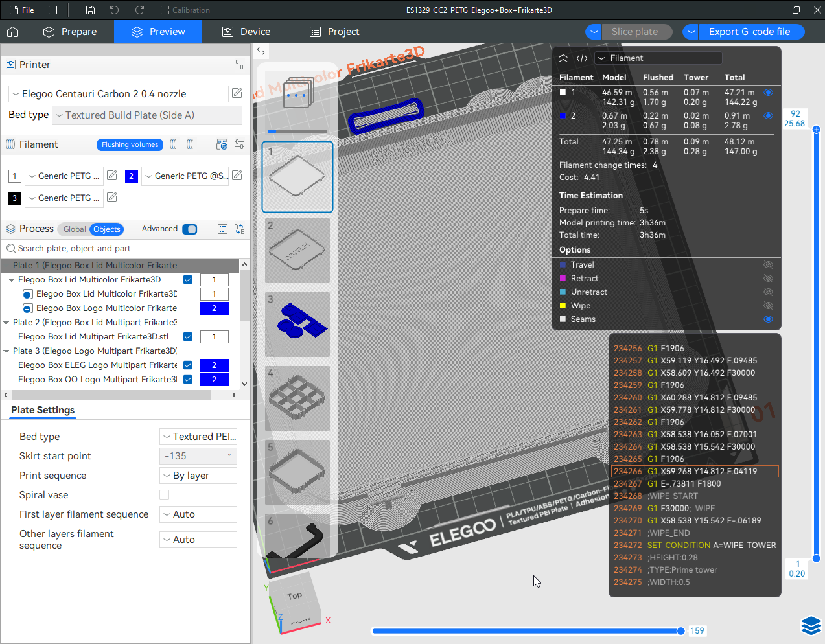Click the Save icon in title bar
The image size is (825, 644).
tap(90, 10)
